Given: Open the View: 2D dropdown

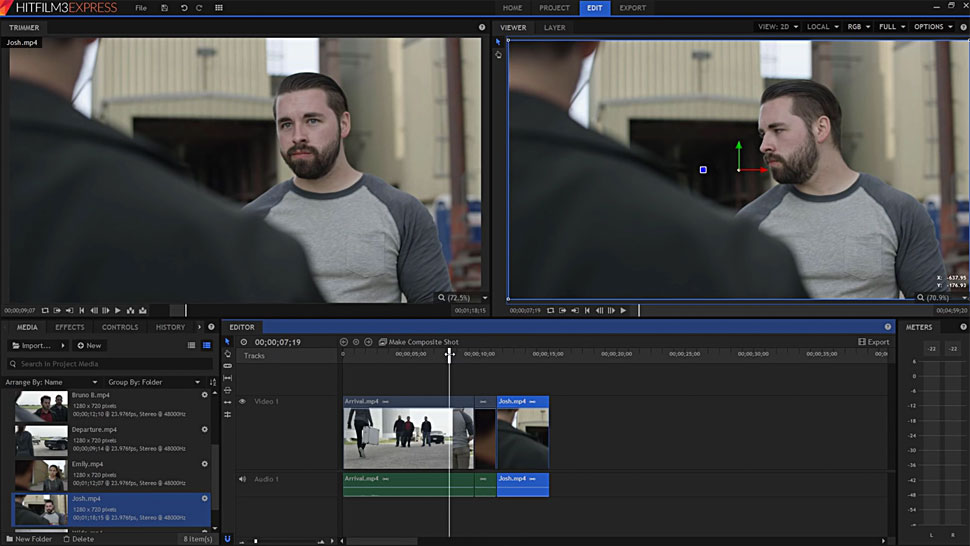Looking at the screenshot, I should pos(778,27).
